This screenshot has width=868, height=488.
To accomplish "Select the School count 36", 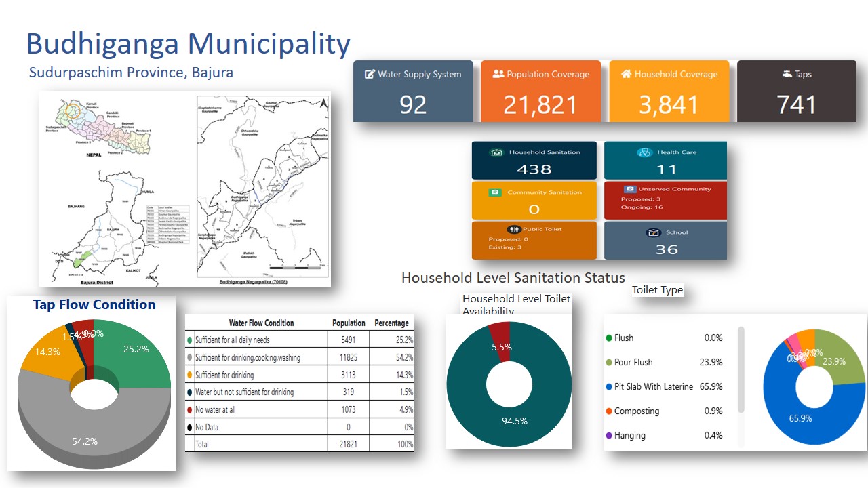I will [667, 249].
